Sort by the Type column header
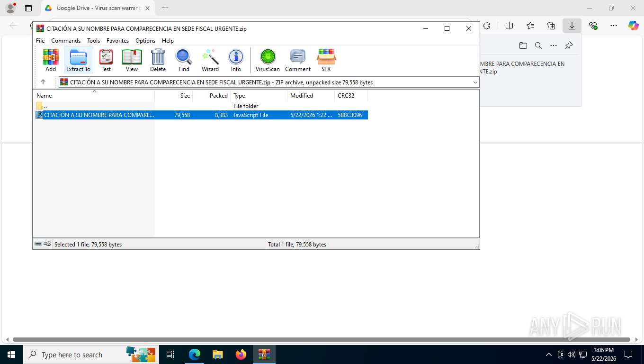The height and width of the screenshot is (364, 644). click(259, 96)
